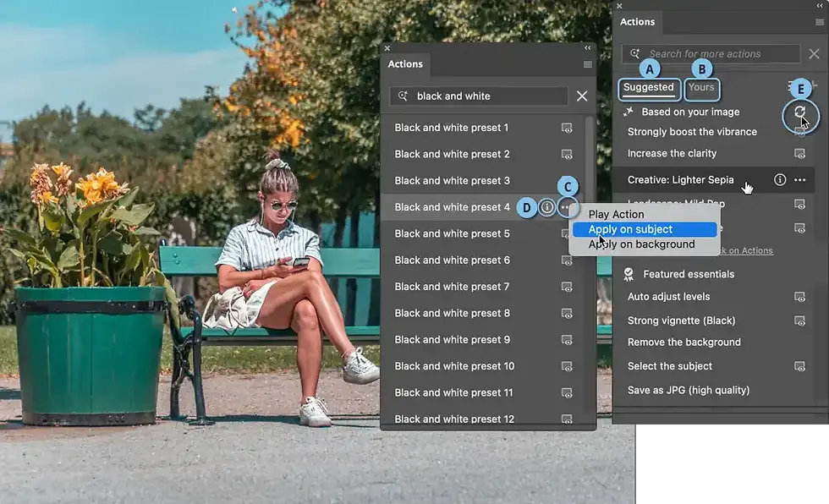
Task: Switch to the Yours tab
Action: (x=701, y=88)
